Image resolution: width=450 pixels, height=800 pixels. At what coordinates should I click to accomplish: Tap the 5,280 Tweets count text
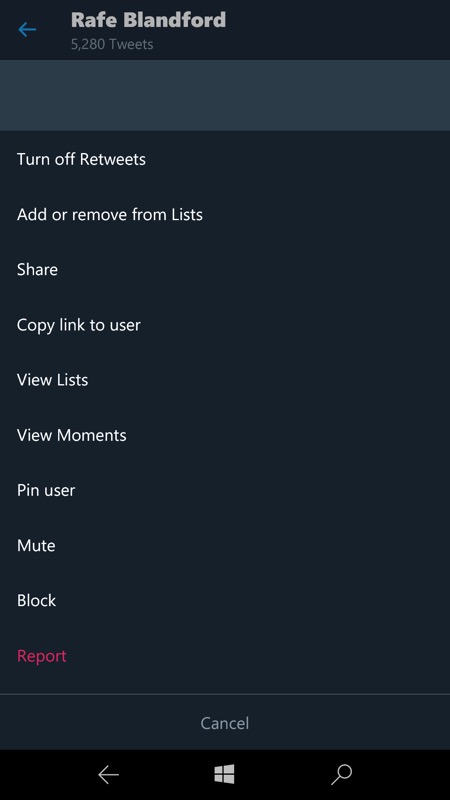click(x=112, y=44)
